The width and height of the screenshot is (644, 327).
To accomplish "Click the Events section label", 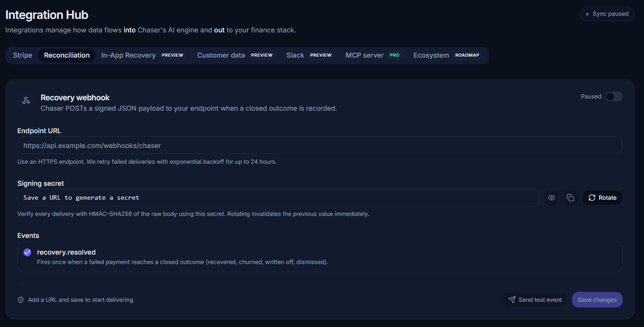I will click(x=28, y=236).
